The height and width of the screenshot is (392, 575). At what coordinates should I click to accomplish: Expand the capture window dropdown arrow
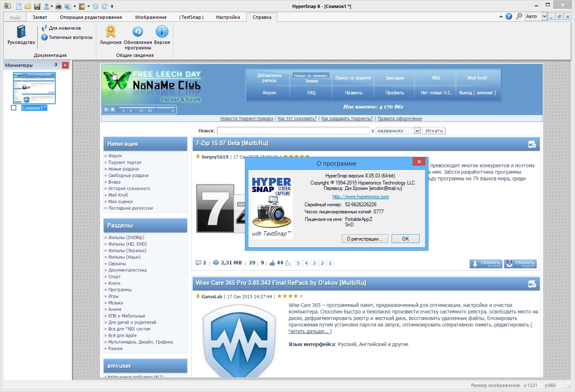click(x=75, y=6)
